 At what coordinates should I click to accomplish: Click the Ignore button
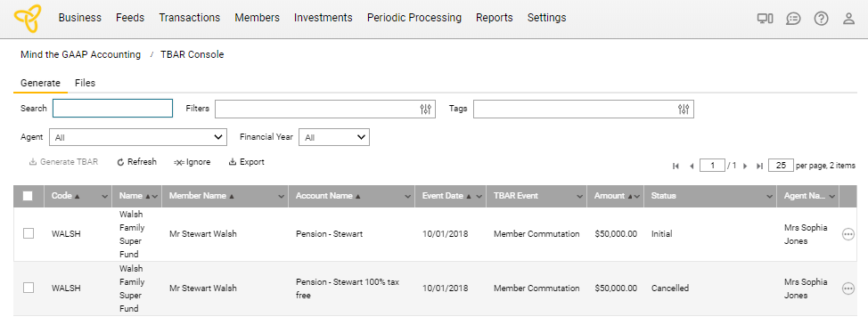192,162
